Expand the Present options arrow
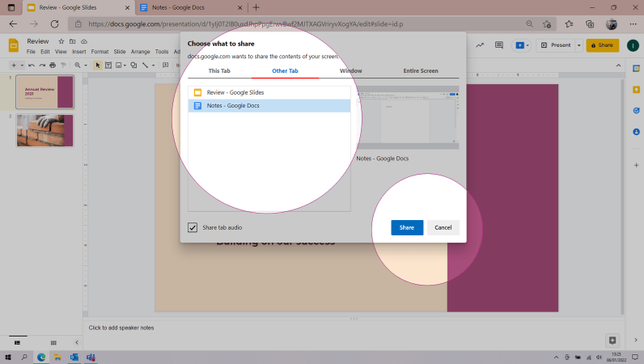The image size is (644, 364). coord(579,45)
